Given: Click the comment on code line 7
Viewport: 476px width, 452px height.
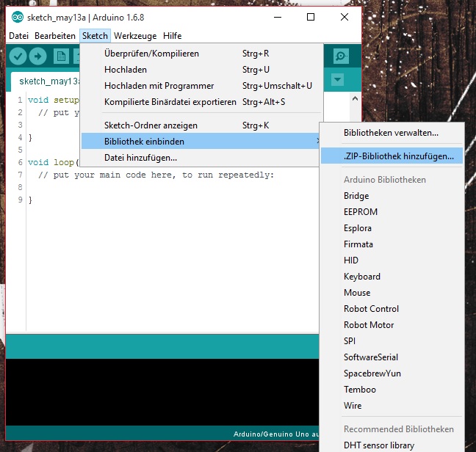Looking at the screenshot, I should pyautogui.click(x=156, y=175).
